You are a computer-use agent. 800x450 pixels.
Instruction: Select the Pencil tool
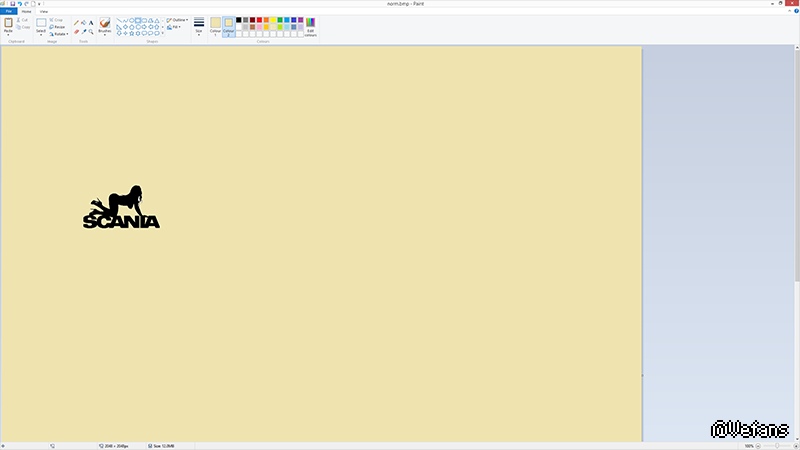(x=76, y=21)
